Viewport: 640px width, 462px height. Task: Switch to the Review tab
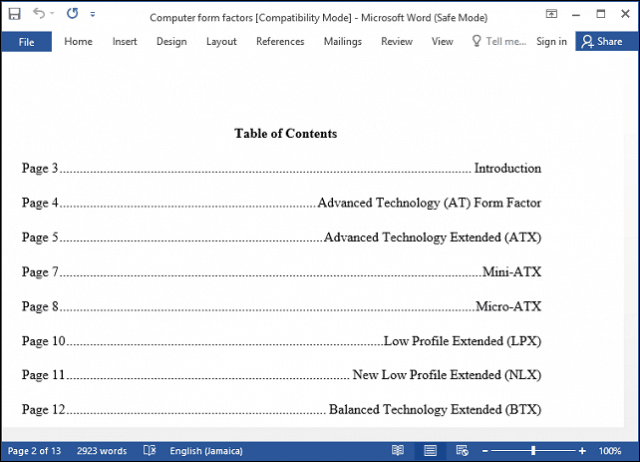pos(397,42)
